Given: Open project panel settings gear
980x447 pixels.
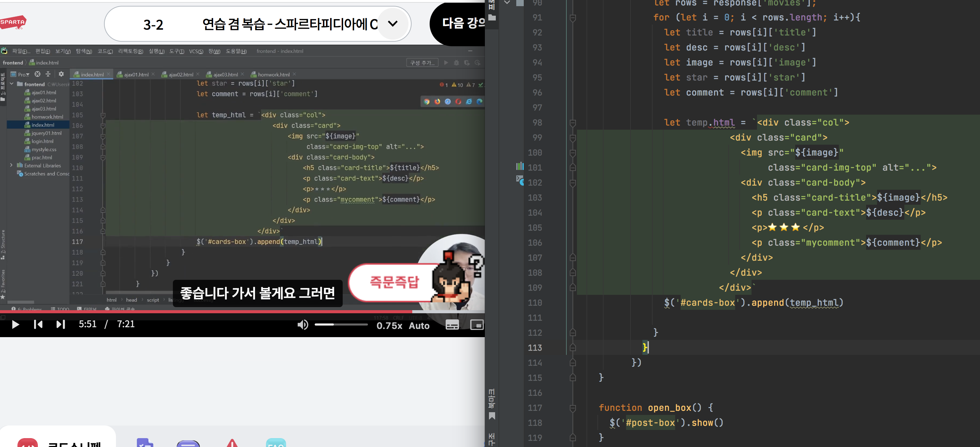Looking at the screenshot, I should pos(61,74).
